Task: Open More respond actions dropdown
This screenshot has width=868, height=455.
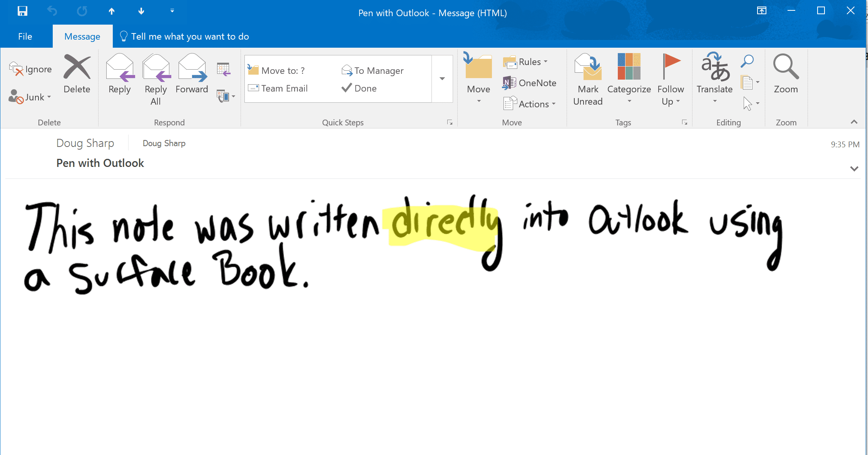Action: pos(226,96)
